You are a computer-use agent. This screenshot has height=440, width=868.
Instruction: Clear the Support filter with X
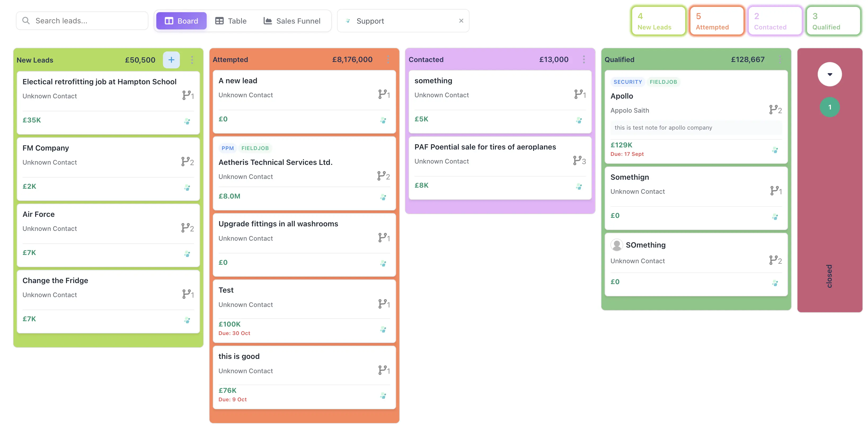click(461, 21)
